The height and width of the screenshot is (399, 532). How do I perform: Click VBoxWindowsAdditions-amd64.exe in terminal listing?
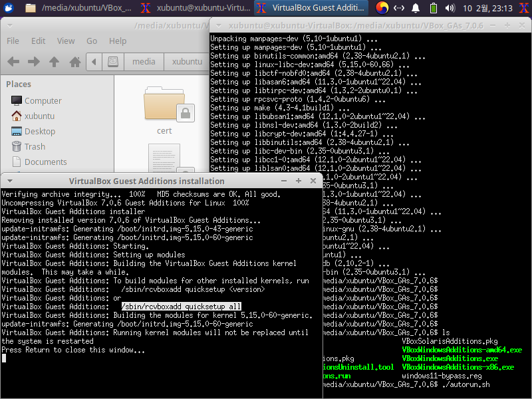click(462, 350)
